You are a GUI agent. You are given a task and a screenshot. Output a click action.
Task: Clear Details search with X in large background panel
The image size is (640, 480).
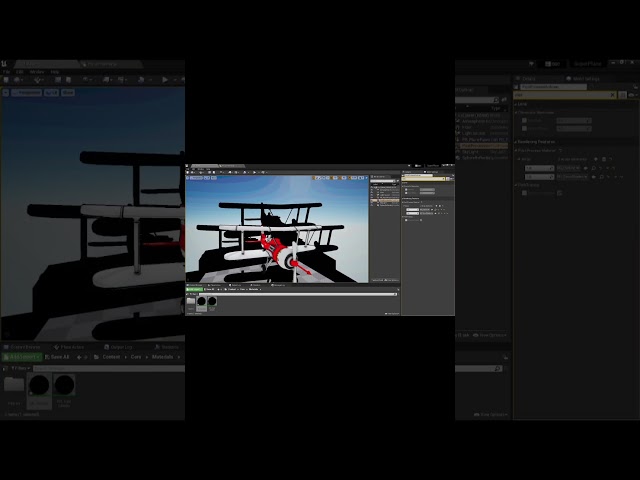point(613,95)
